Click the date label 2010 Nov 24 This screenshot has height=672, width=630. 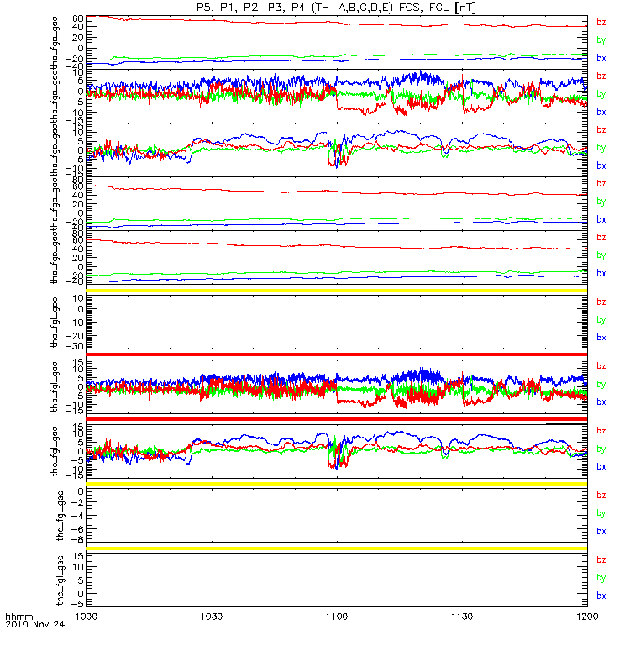(x=35, y=624)
